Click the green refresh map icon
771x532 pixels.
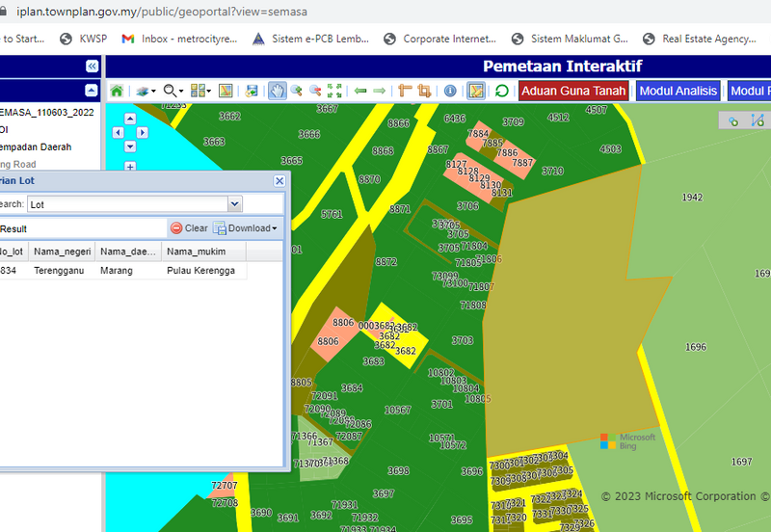coord(501,91)
